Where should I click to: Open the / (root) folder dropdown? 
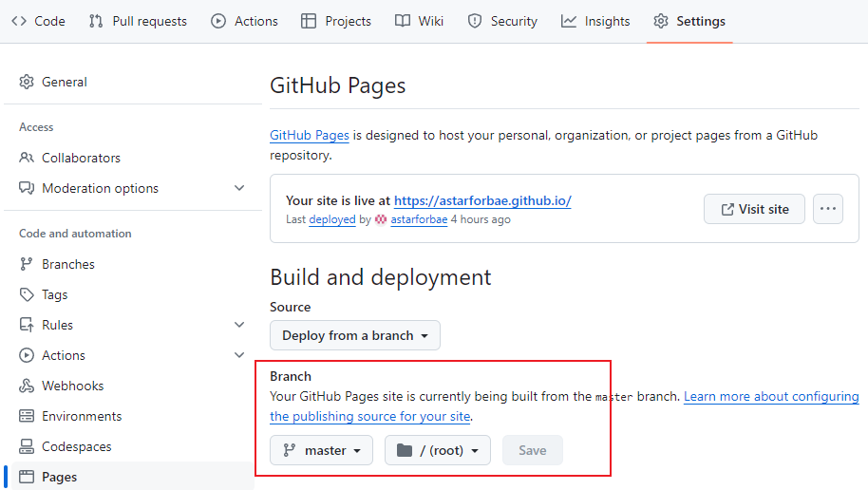(x=437, y=450)
